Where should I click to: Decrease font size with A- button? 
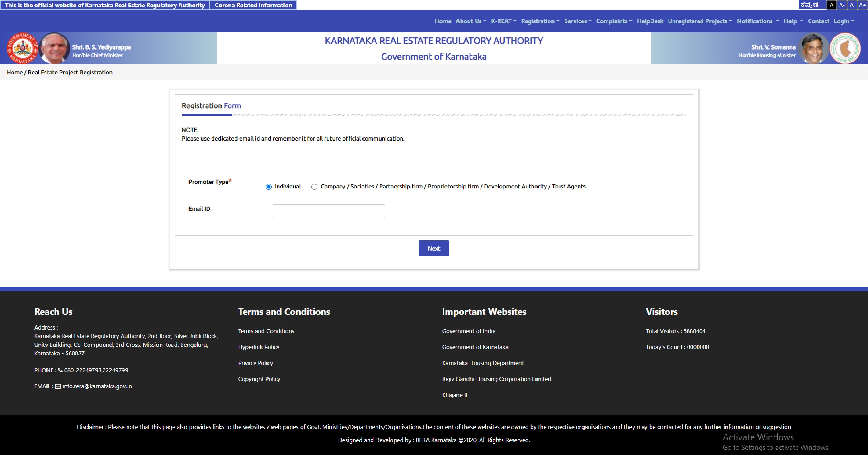click(x=841, y=5)
